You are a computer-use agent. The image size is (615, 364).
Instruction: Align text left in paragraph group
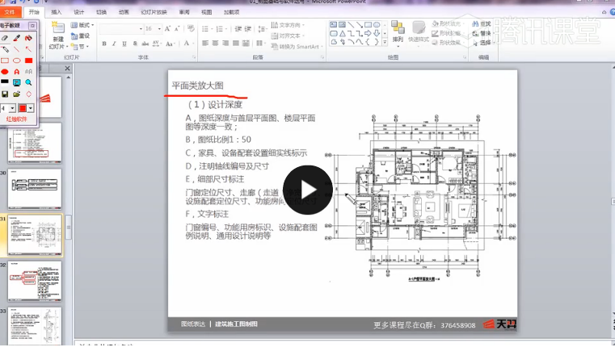pos(205,43)
